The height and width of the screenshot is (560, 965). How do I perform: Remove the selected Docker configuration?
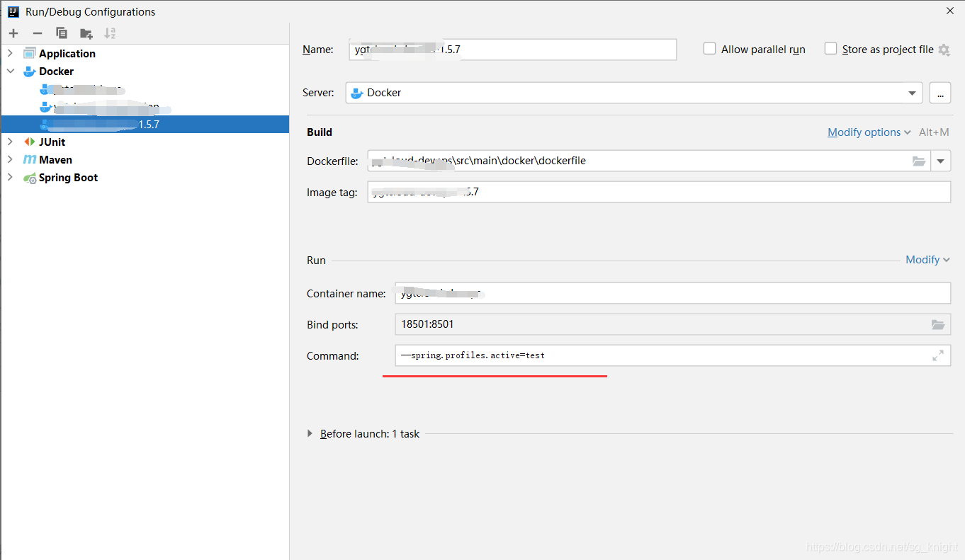click(37, 33)
